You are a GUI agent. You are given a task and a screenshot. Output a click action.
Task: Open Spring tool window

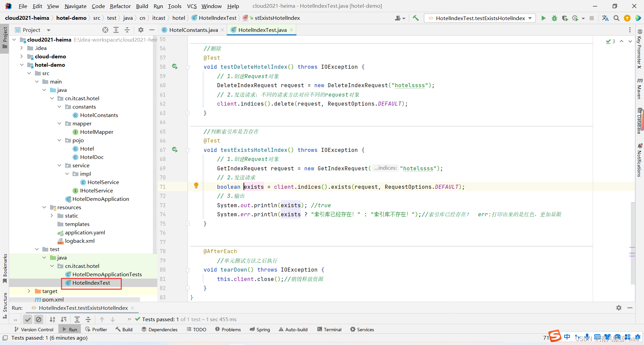(260, 330)
